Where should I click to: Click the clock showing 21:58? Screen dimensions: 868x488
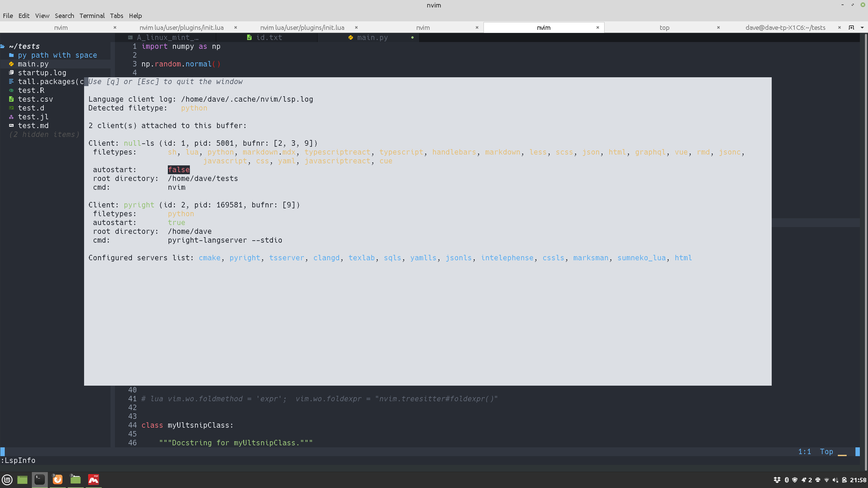coord(858,480)
